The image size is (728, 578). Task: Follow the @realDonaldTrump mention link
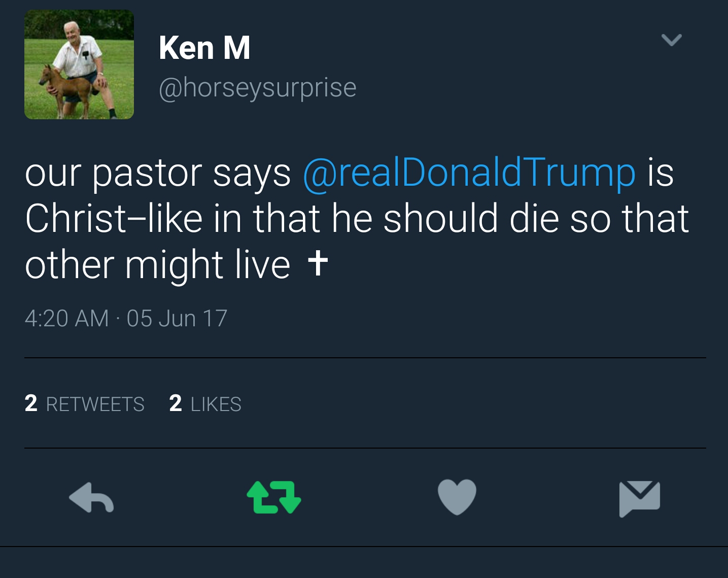[x=469, y=173]
